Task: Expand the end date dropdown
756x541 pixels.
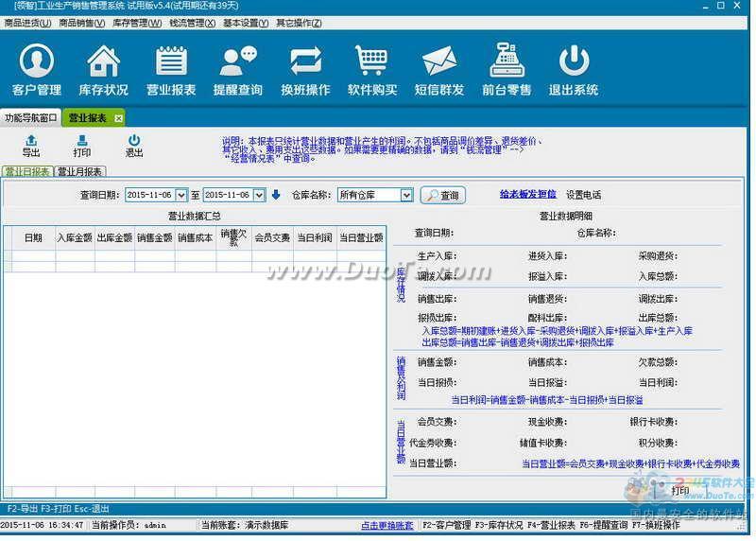Action: click(x=259, y=195)
